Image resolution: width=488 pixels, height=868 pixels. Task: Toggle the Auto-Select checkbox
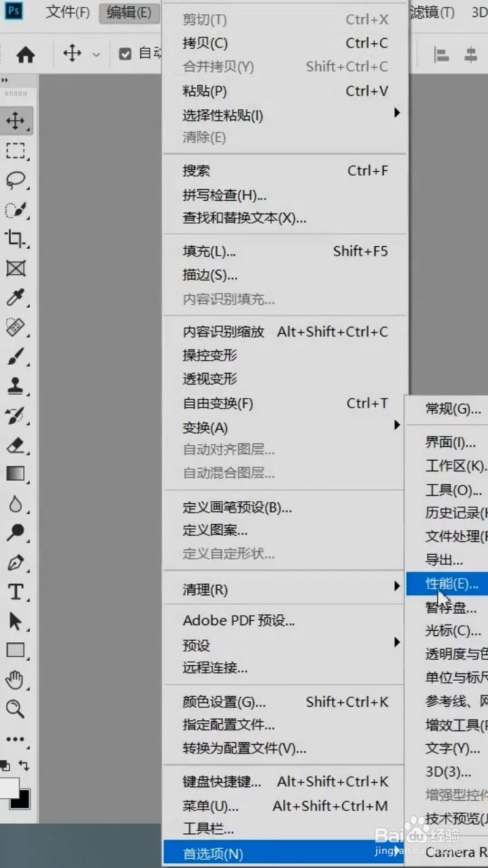pyautogui.click(x=125, y=54)
